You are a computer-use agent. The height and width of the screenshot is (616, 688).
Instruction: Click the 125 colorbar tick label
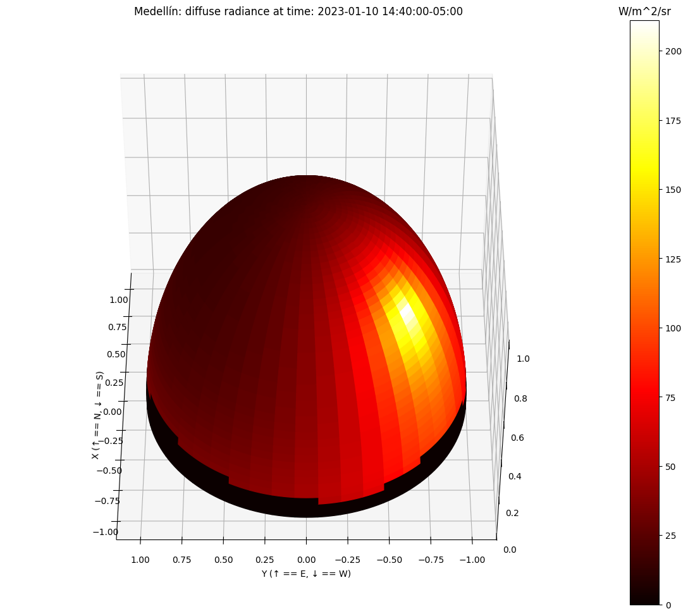673,259
